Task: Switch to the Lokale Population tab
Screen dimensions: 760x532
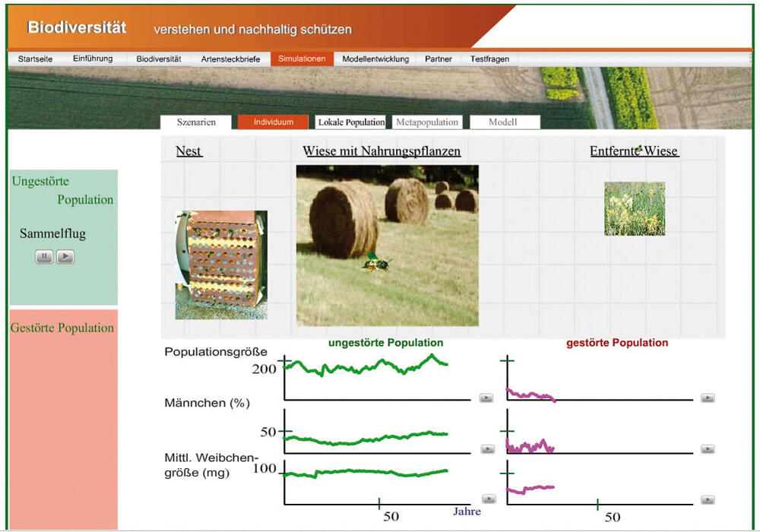Action: pos(351,122)
